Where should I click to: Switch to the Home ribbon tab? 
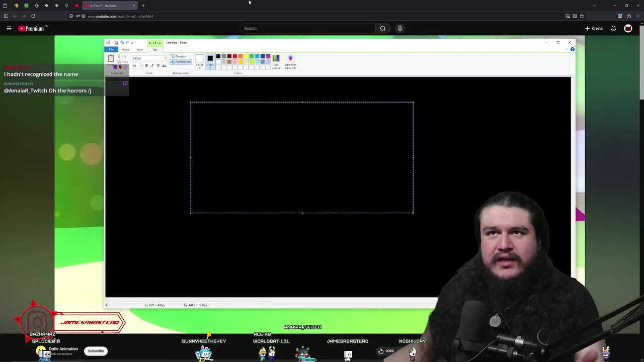(125, 49)
